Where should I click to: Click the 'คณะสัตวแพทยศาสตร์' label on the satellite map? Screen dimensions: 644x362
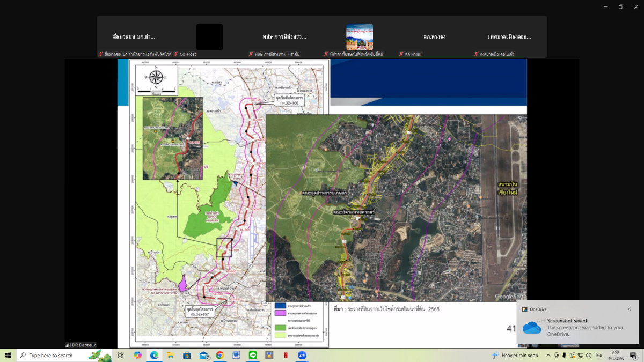pyautogui.click(x=354, y=212)
